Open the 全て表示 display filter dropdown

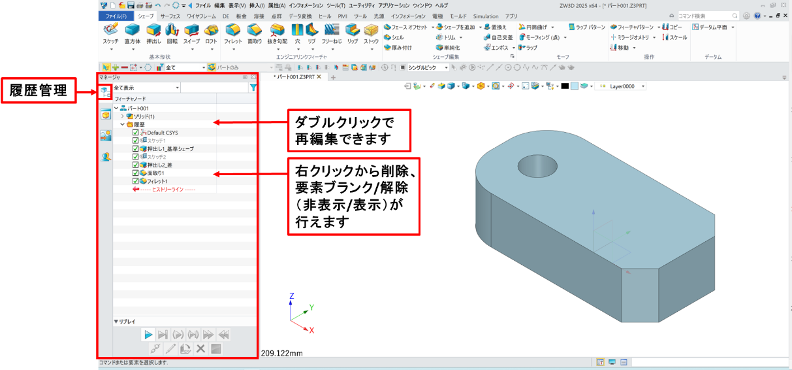tap(146, 88)
